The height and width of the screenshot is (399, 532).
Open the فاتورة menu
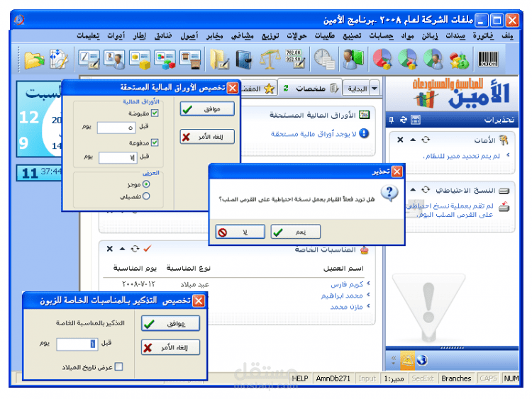point(483,35)
